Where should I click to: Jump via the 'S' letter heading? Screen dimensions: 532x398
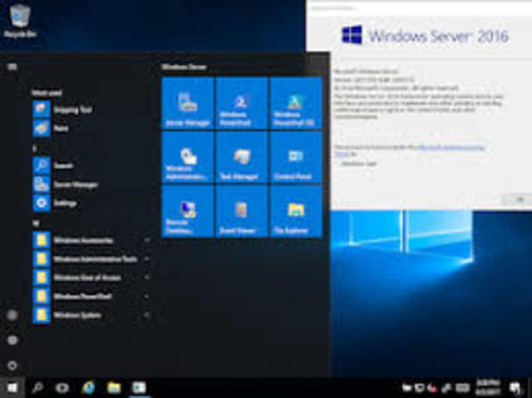[35, 149]
